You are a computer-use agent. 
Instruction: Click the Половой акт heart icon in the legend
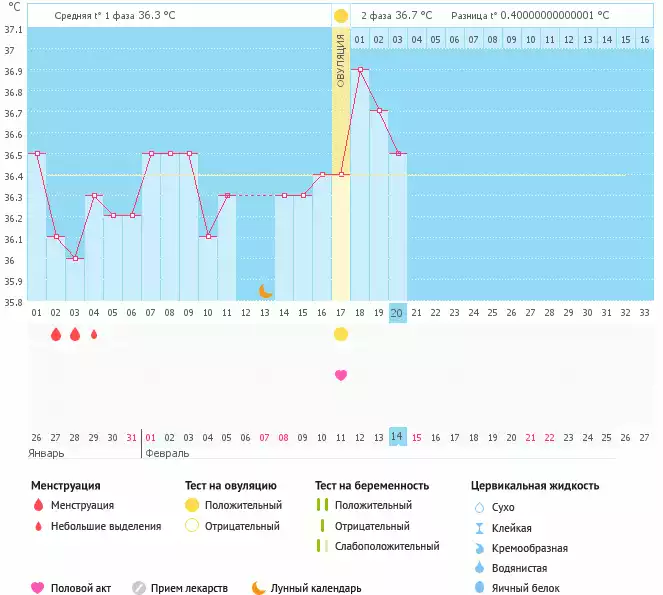point(38,588)
